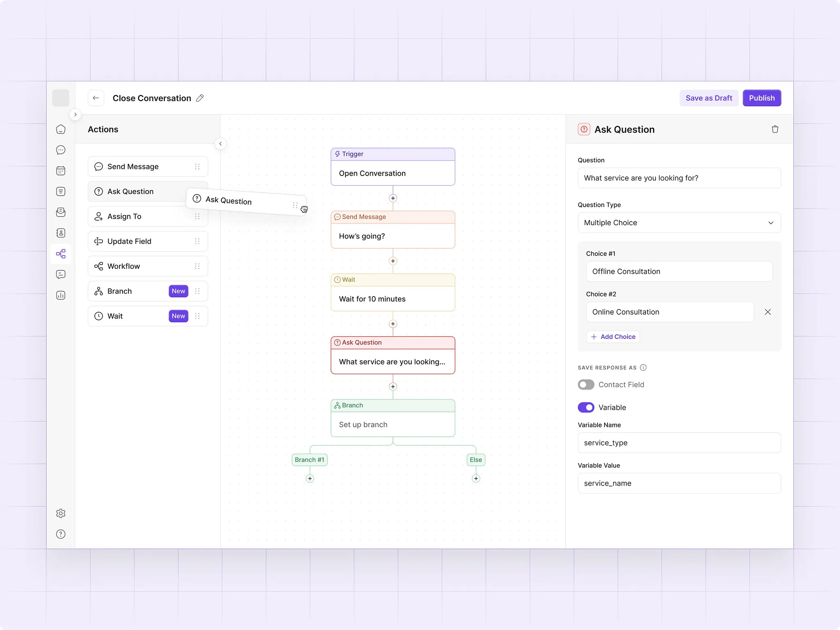Image resolution: width=840 pixels, height=630 pixels.
Task: Click the drag handle on Branch action
Action: pyautogui.click(x=197, y=291)
